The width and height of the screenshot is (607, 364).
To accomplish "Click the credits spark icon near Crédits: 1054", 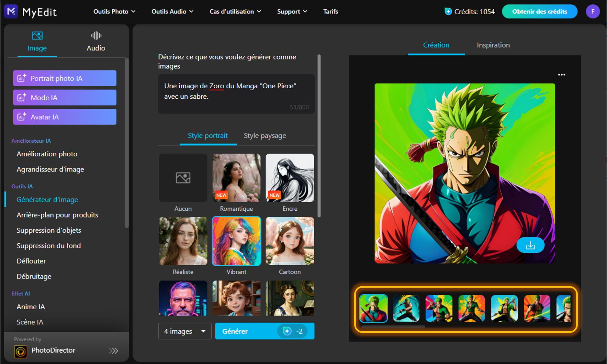I will pos(448,11).
